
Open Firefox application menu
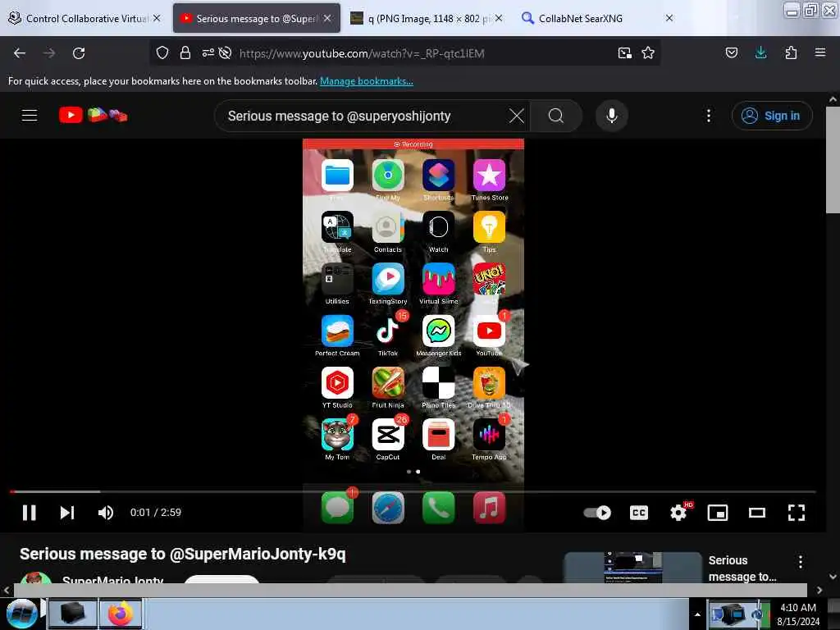[x=820, y=52]
